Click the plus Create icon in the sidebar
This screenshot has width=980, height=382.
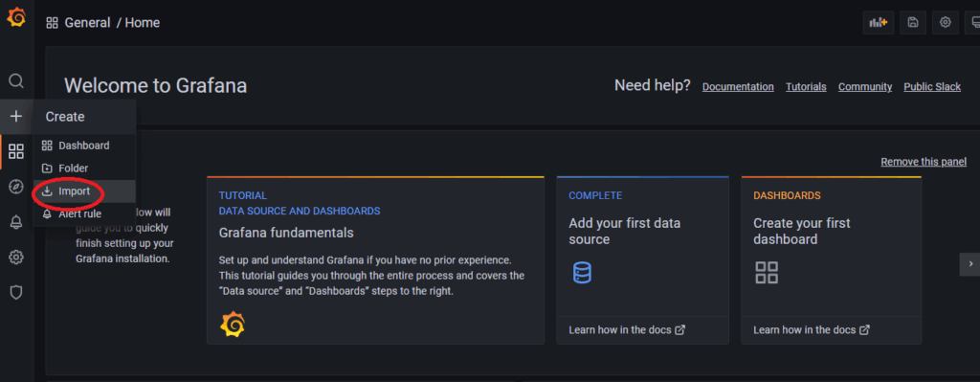pyautogui.click(x=16, y=116)
